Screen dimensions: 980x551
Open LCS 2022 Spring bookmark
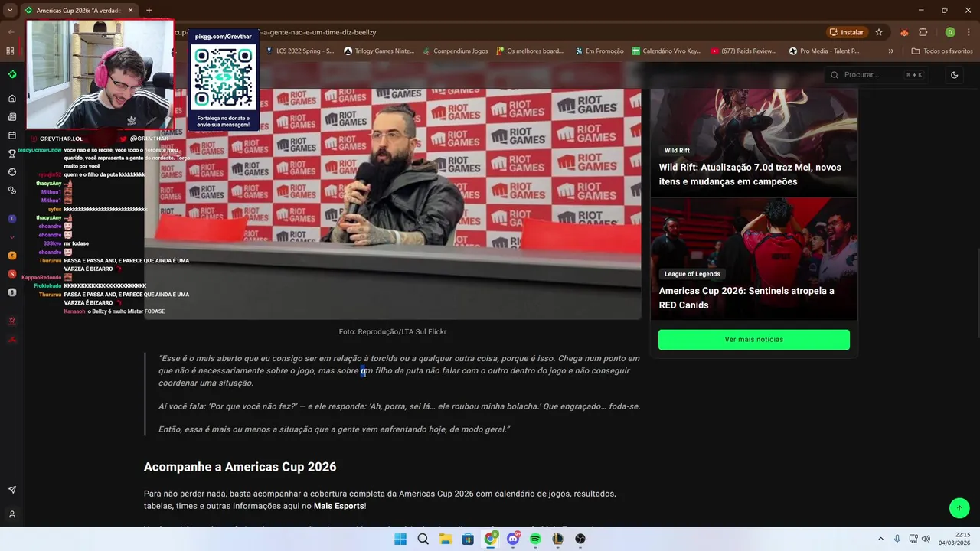[x=300, y=51]
